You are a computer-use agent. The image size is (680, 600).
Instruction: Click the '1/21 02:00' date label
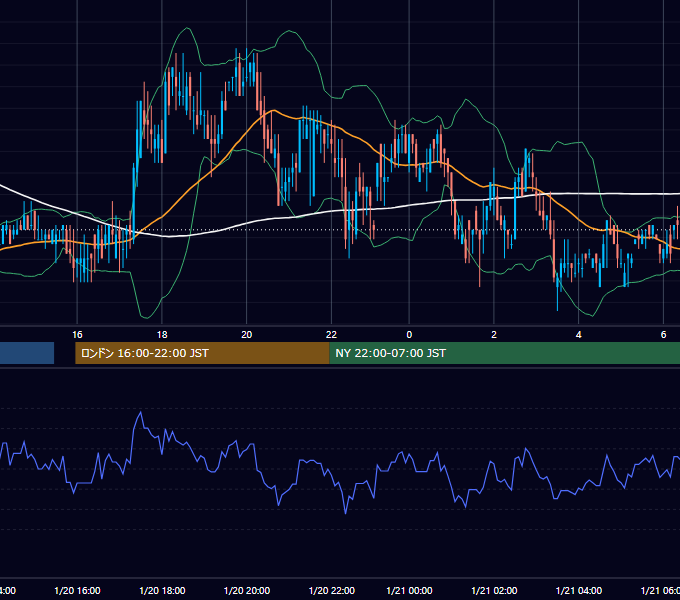(494, 591)
